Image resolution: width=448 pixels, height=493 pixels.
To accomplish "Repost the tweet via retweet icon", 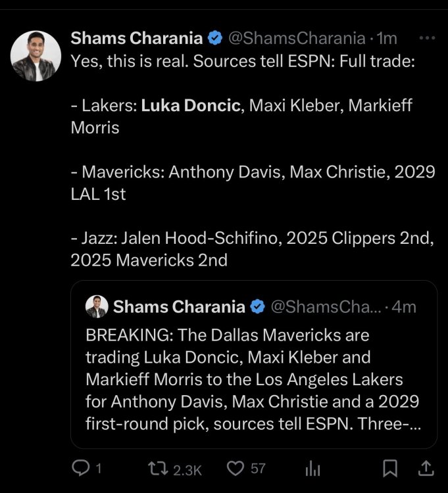I will coord(159,468).
